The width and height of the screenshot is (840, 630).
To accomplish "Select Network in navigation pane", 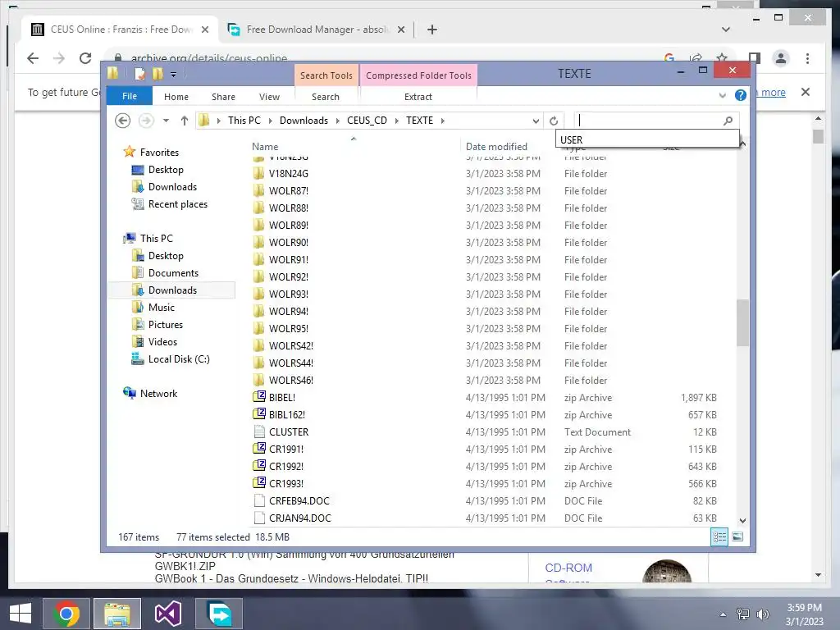I will click(x=158, y=393).
